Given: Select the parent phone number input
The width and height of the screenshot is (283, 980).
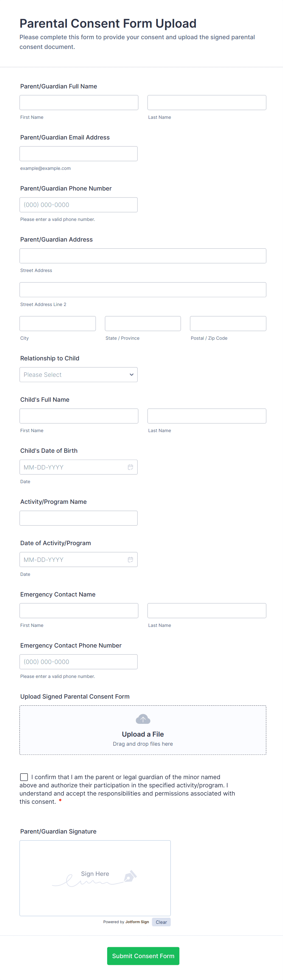Looking at the screenshot, I should point(79,204).
